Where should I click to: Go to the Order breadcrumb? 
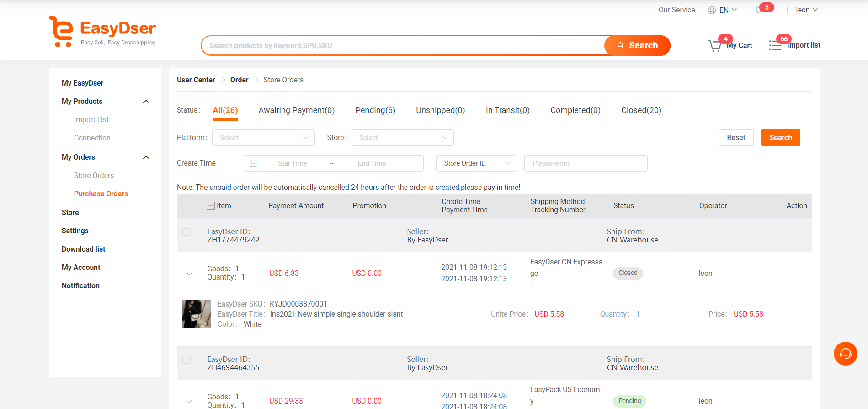click(x=240, y=80)
